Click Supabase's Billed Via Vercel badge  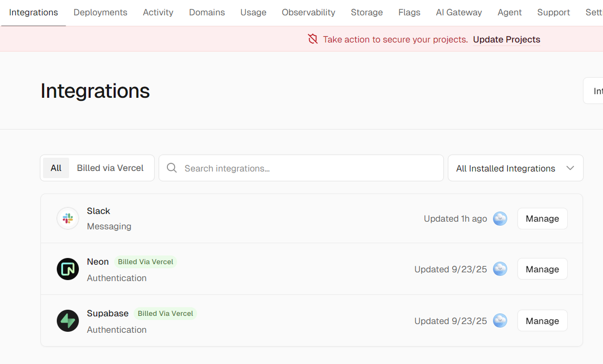point(165,313)
